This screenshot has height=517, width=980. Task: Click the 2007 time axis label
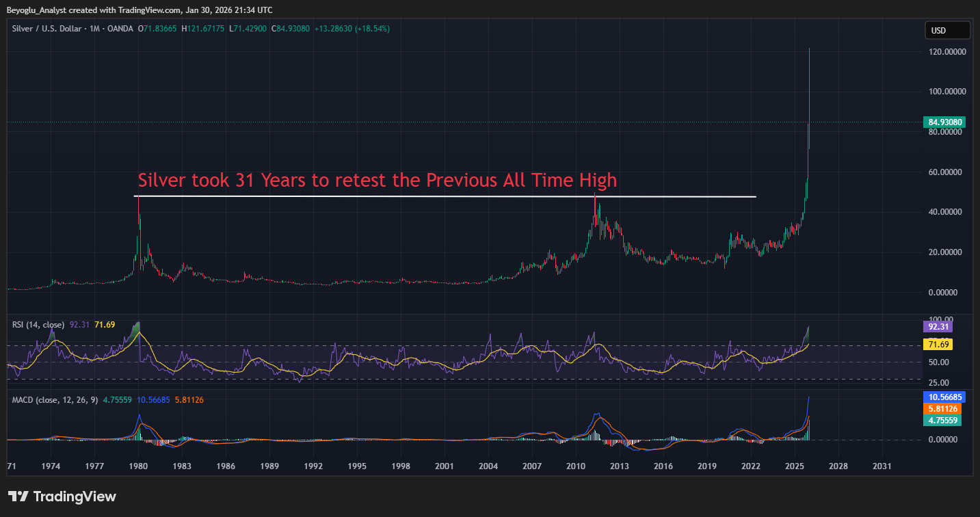pos(532,466)
